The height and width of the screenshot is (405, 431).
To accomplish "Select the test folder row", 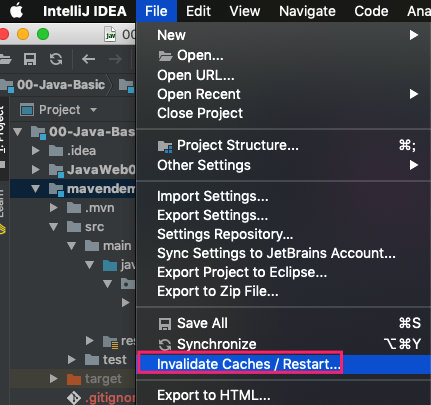I will pos(73,360).
